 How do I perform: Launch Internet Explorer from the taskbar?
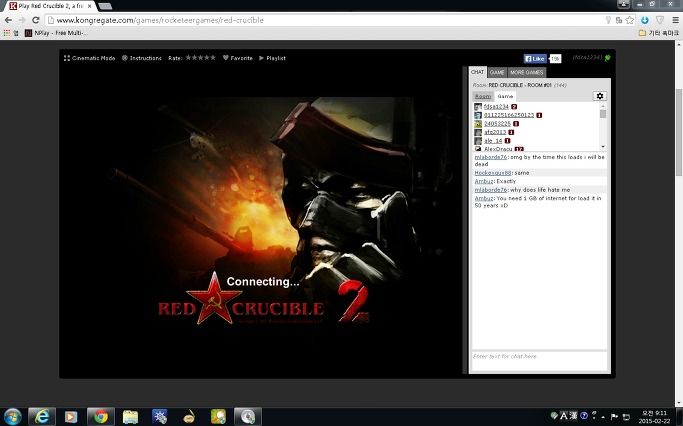click(42, 417)
